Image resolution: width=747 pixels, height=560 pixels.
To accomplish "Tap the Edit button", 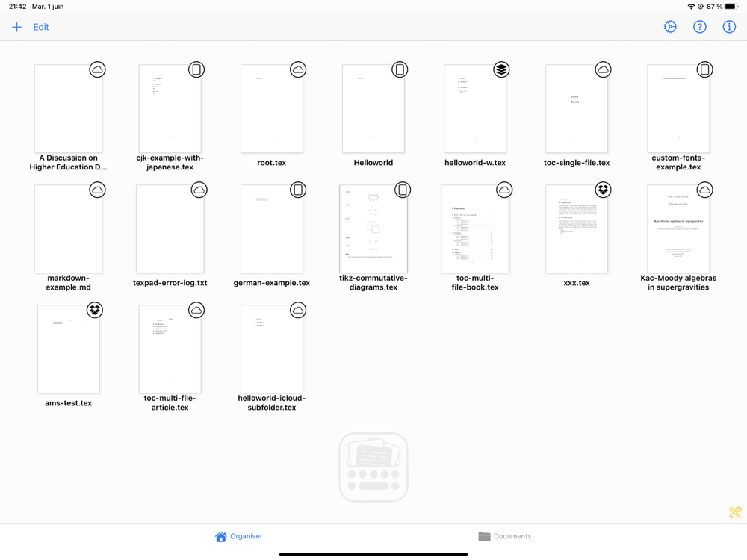I will (41, 27).
